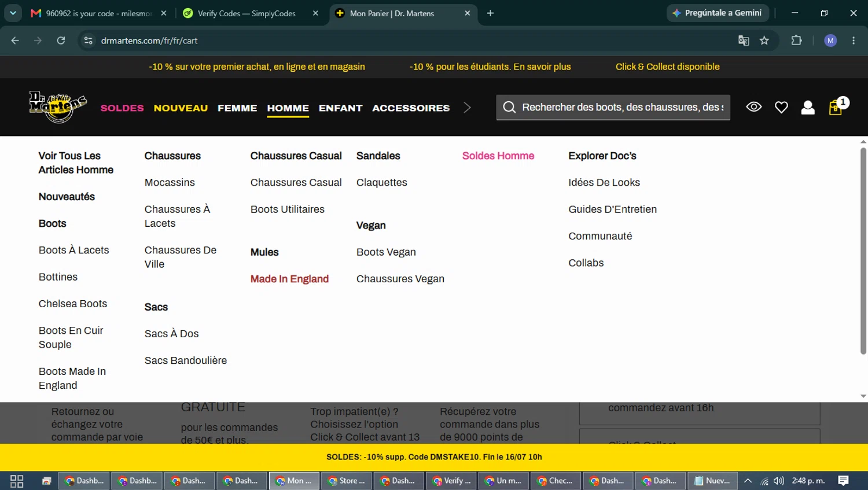Click the browser reload icon
The height and width of the screenshot is (490, 868).
pyautogui.click(x=61, y=40)
